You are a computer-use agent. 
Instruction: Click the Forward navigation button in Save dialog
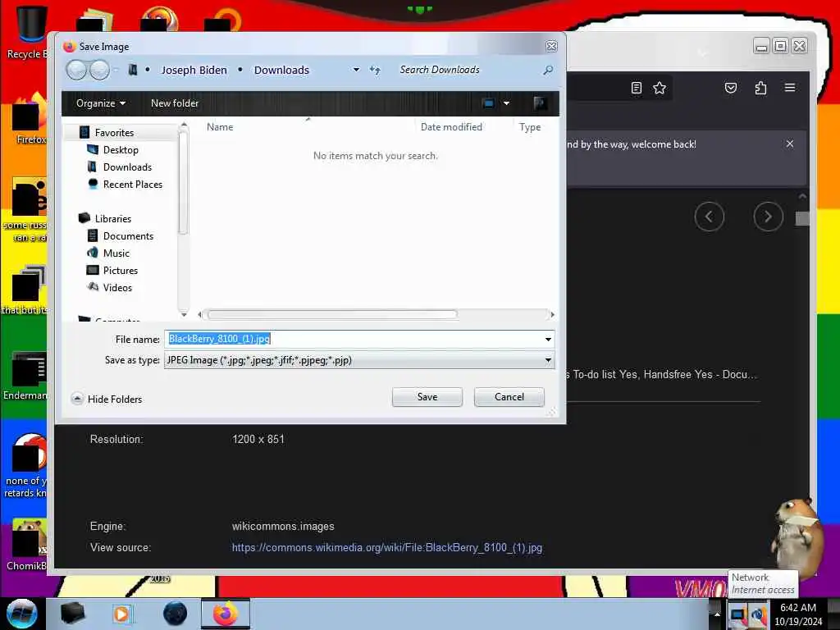point(99,70)
